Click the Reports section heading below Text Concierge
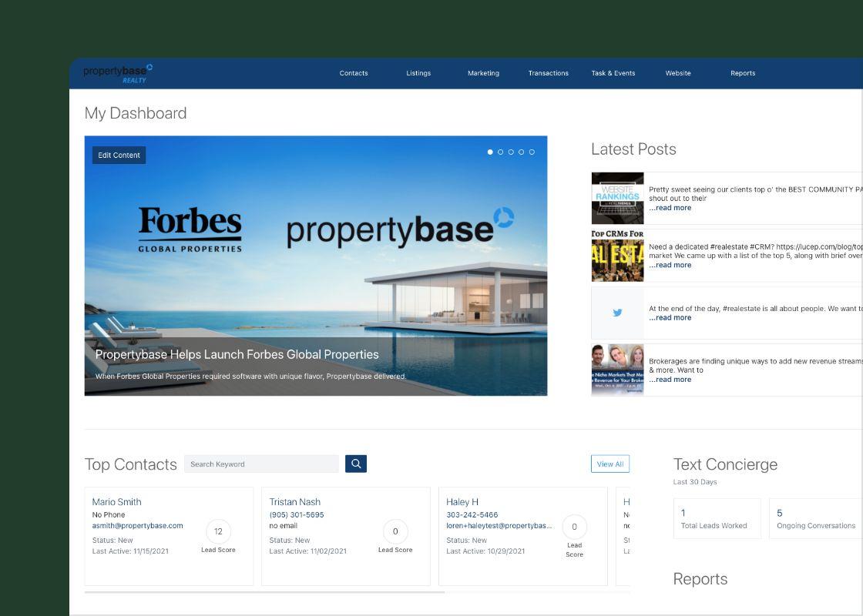Image resolution: width=863 pixels, height=616 pixels. click(700, 579)
